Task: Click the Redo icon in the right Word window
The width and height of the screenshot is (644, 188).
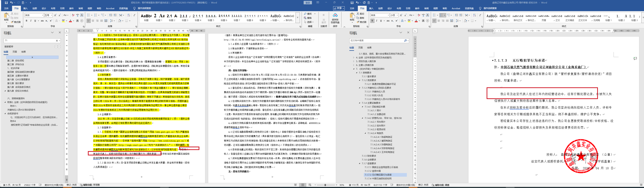Action: [364, 3]
